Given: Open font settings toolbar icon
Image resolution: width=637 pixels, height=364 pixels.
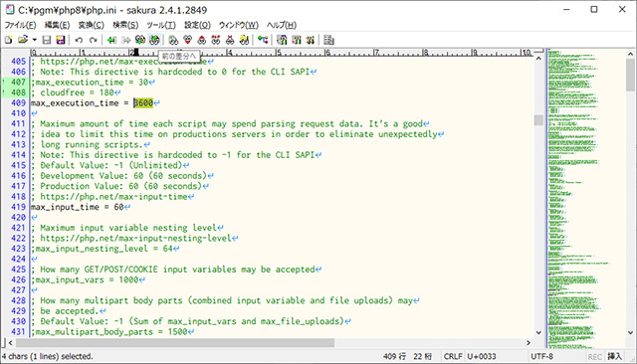Looking at the screenshot, I should (x=311, y=40).
